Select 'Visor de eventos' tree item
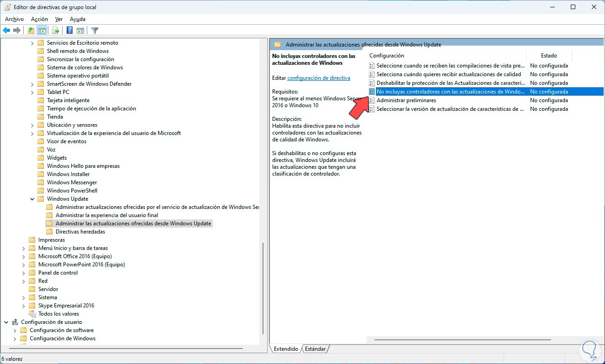605x364 pixels. [67, 141]
